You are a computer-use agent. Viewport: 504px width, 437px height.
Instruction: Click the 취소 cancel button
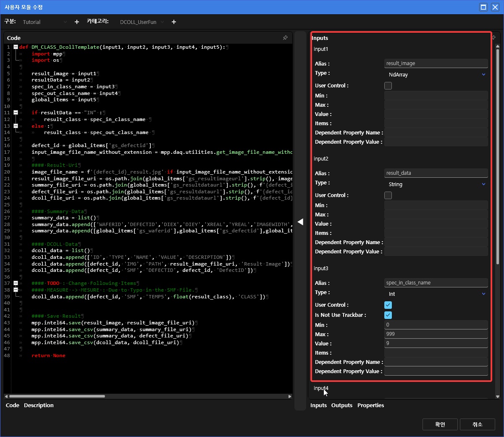click(x=478, y=424)
